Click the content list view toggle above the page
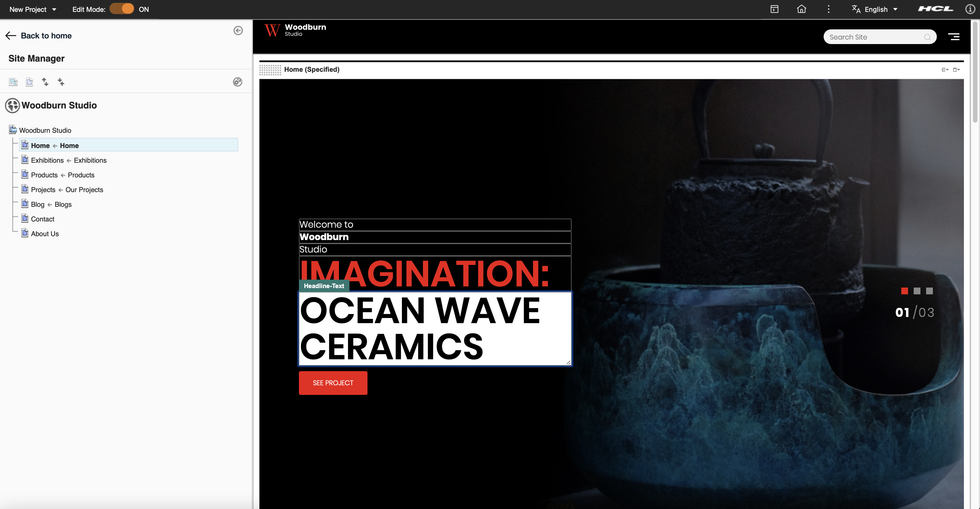This screenshot has width=980, height=509. coord(945,70)
